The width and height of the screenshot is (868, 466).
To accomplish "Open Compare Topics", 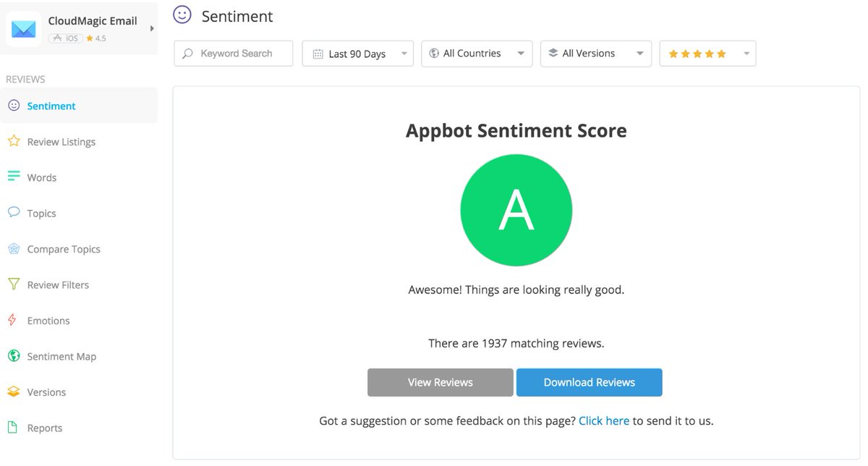I will (x=64, y=249).
